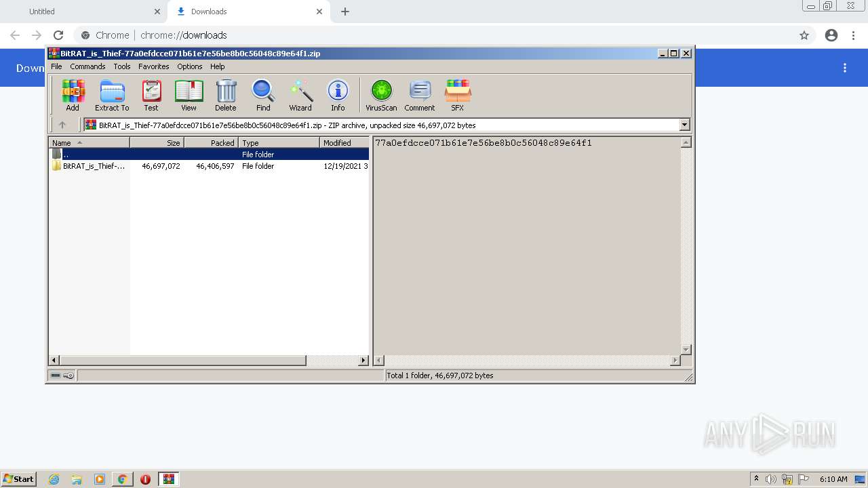
Task: Click the Delete trash icon
Action: pyautogui.click(x=226, y=95)
